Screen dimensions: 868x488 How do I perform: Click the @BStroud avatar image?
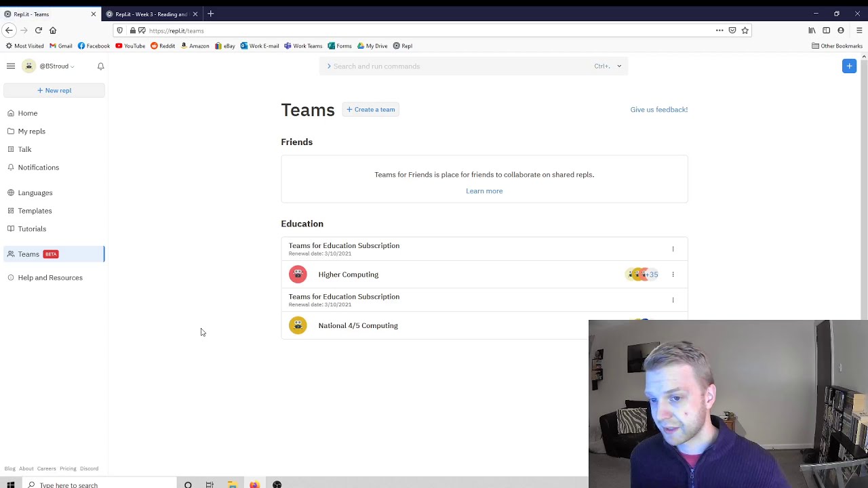(x=29, y=66)
